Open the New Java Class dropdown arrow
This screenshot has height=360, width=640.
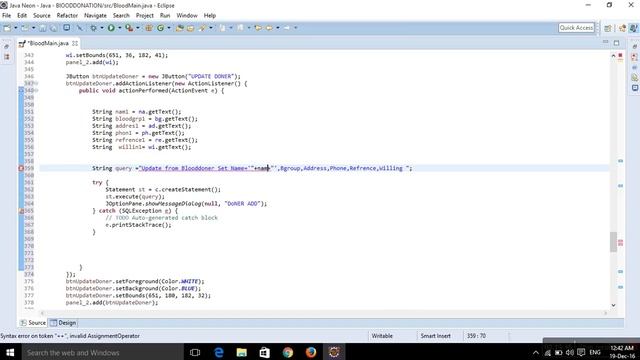(x=169, y=28)
